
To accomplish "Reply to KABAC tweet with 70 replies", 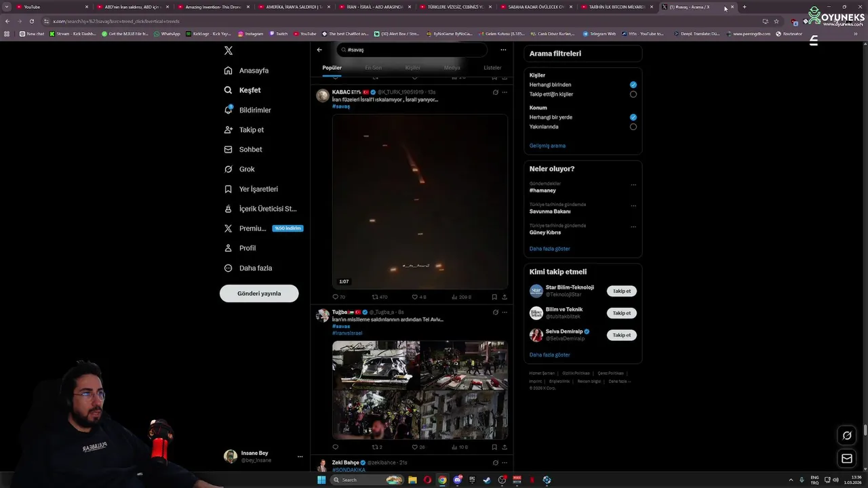I will 338,297.
